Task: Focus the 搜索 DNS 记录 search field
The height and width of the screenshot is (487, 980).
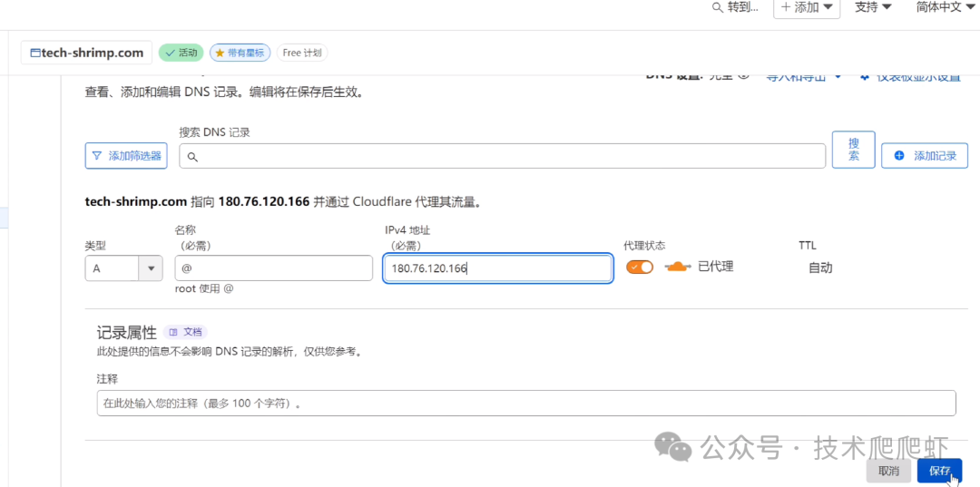Action: click(502, 155)
